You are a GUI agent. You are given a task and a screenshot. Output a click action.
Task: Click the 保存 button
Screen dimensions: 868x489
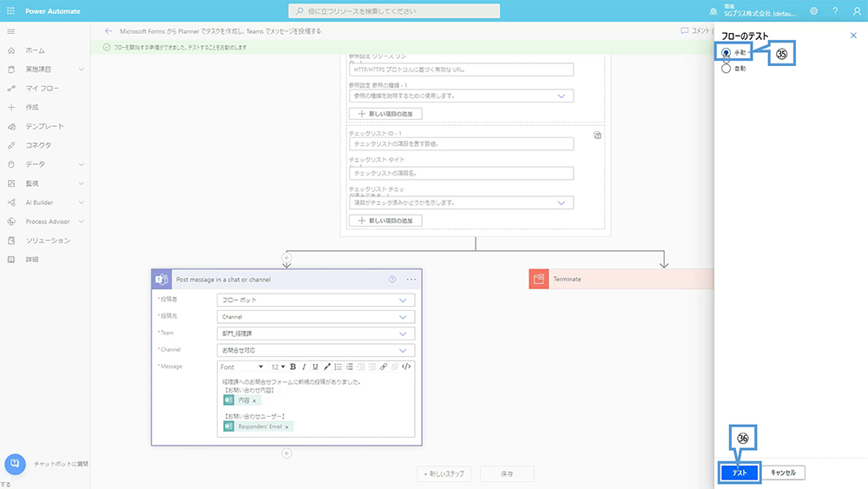tap(507, 474)
